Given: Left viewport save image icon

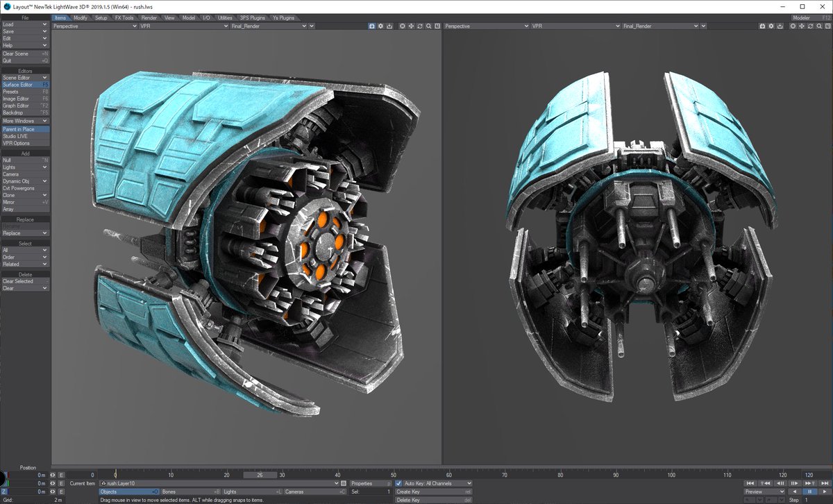Looking at the screenshot, I should (389, 26).
